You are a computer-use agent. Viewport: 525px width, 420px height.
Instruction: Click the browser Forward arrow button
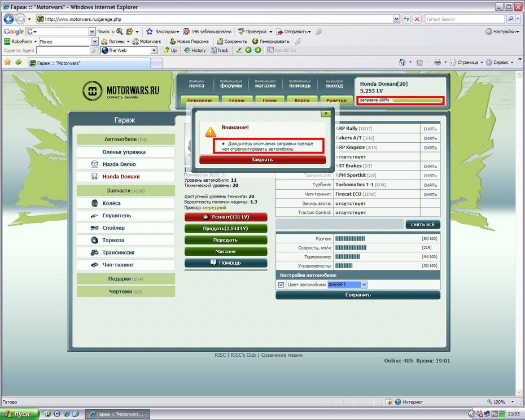point(20,19)
